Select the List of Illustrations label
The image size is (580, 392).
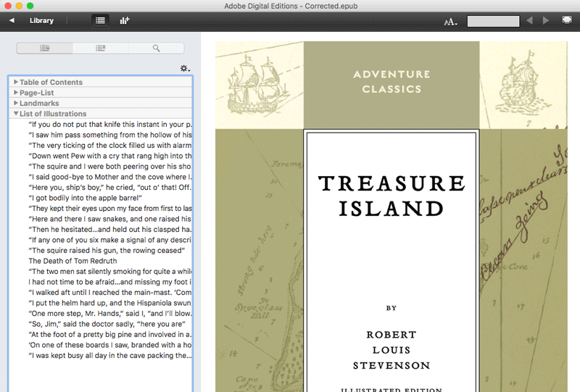pos(53,114)
